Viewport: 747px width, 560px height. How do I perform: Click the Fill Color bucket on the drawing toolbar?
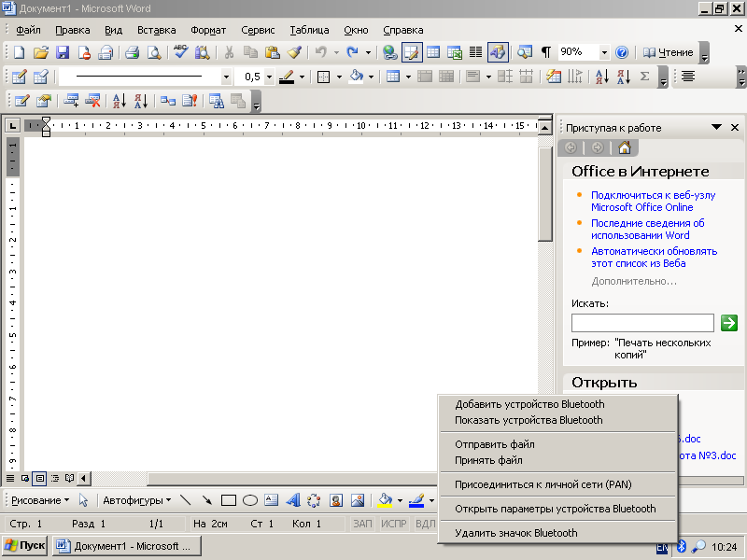point(385,500)
